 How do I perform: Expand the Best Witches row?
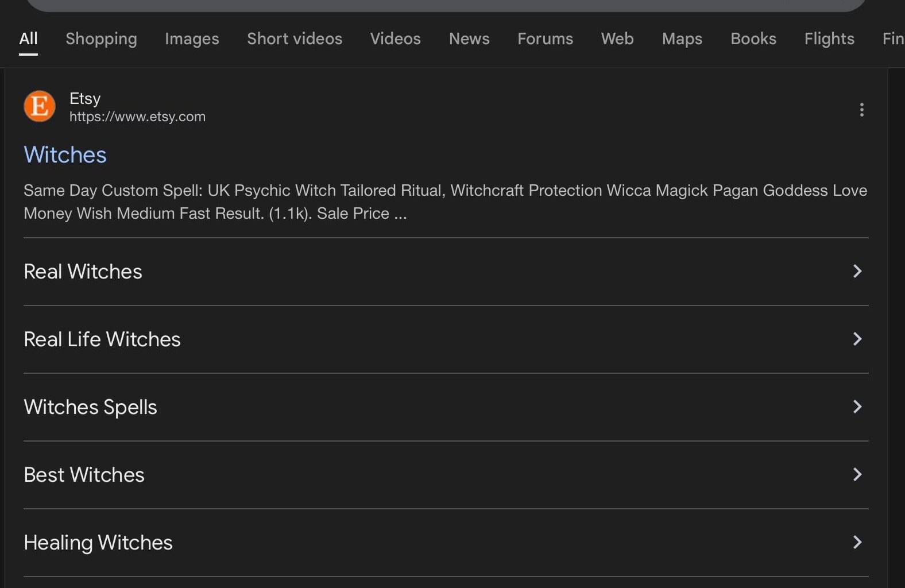coord(857,475)
